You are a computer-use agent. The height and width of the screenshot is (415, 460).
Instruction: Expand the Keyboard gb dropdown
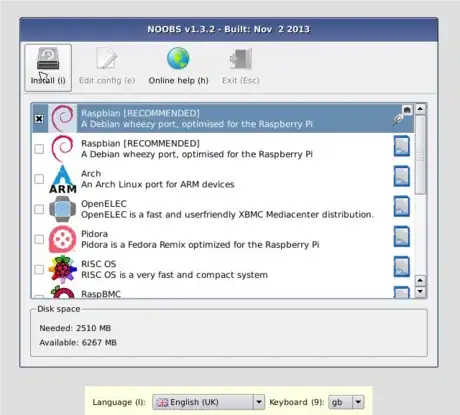[346, 402]
